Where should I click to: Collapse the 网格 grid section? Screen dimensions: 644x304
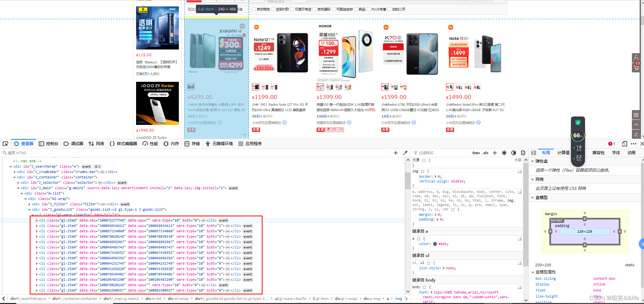533,179
